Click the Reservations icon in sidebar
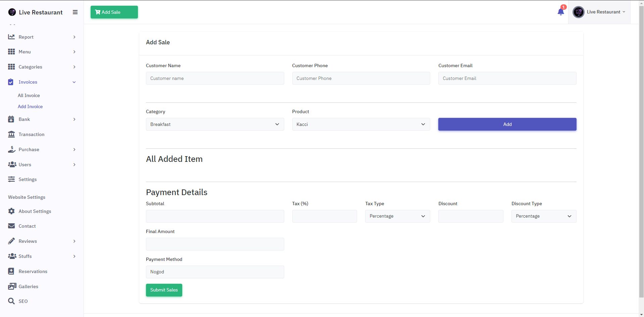Viewport: 644px width, 317px height. [11, 271]
